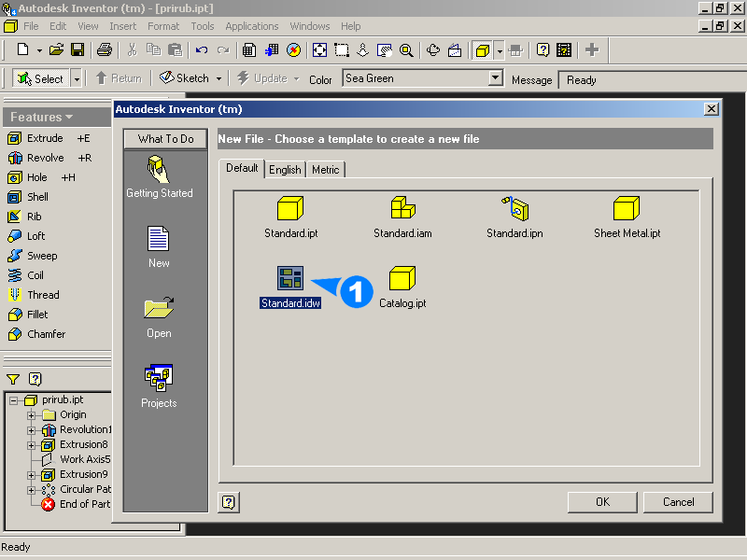
Task: Choose the Sheet Metal.ipt template
Action: pyautogui.click(x=627, y=209)
